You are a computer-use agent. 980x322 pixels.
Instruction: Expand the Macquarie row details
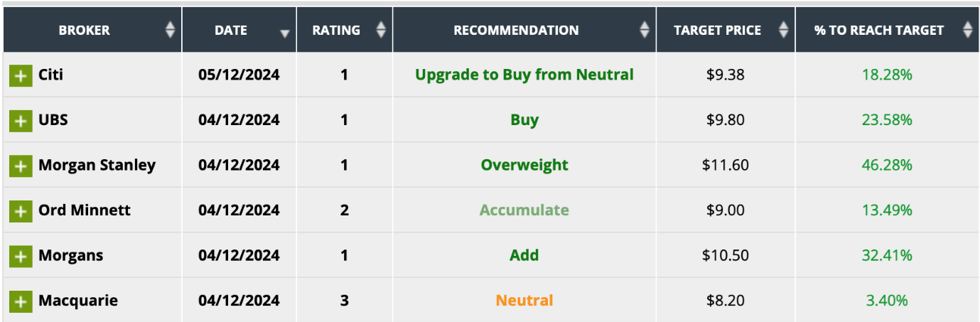[21, 301]
